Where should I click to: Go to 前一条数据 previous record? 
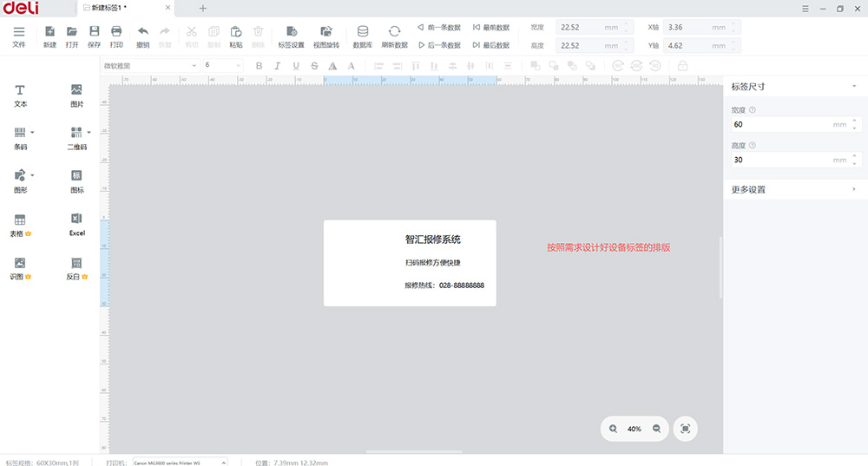[x=439, y=27]
